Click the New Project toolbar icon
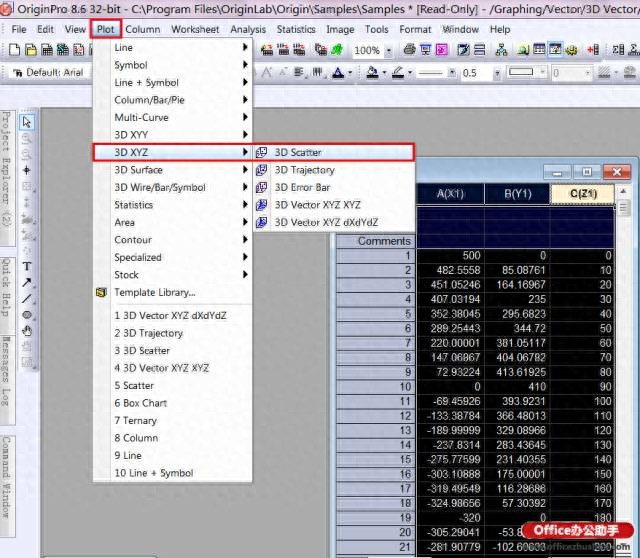Screen dimensions: 640x558 [x=14, y=50]
